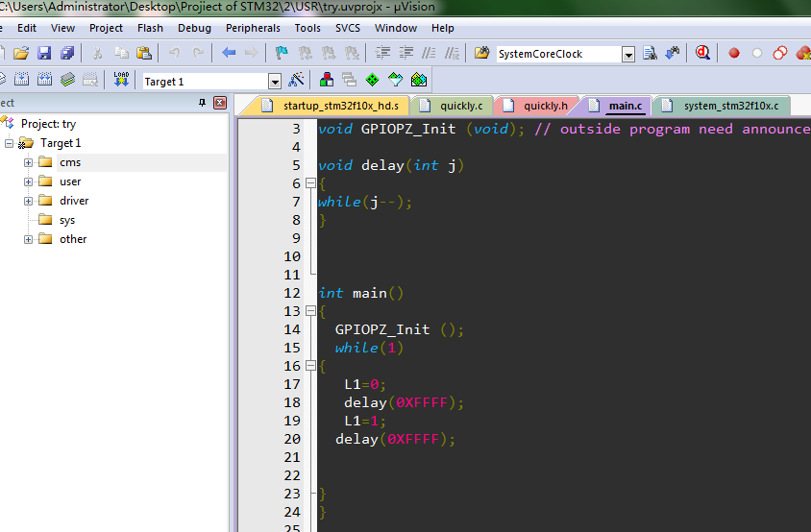Expand the cms folder

point(29,162)
